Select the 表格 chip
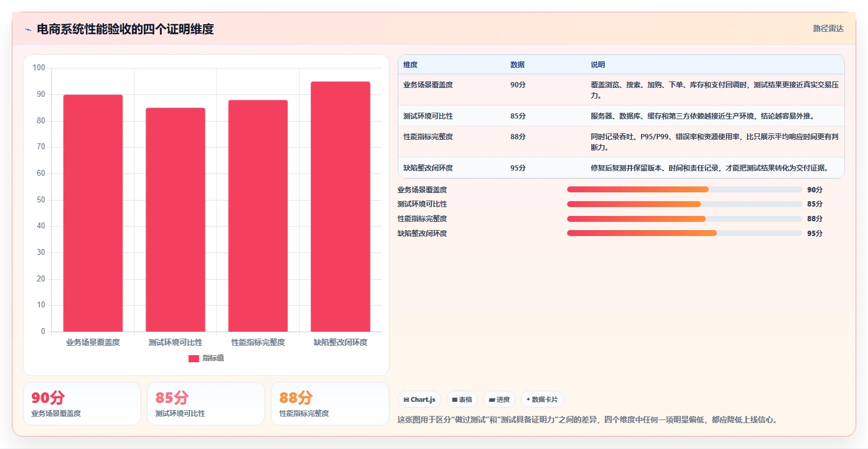The height and width of the screenshot is (449, 868). coord(462,399)
